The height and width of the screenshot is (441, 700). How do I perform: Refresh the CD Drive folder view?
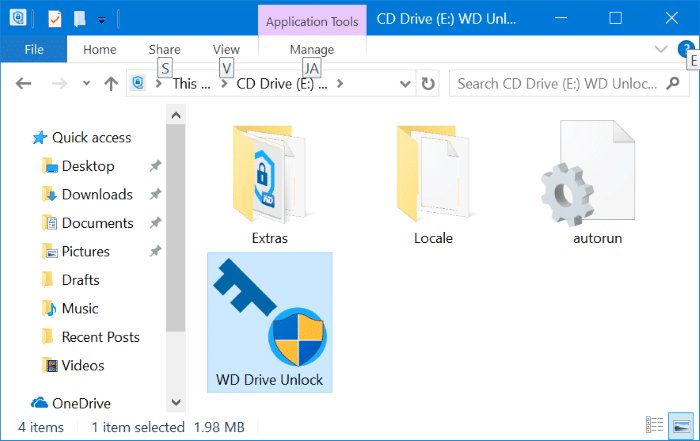(x=428, y=83)
